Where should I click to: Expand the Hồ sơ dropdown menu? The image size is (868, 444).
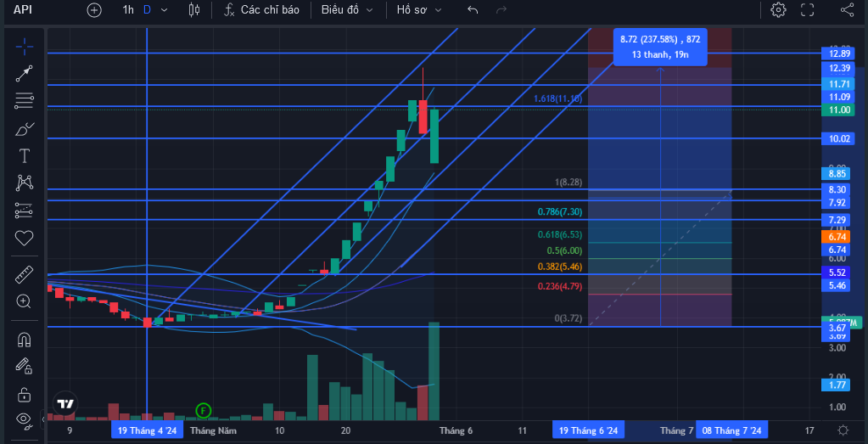[419, 10]
